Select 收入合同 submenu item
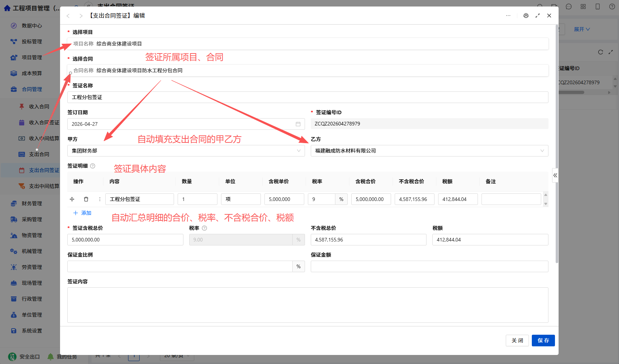 (39, 107)
